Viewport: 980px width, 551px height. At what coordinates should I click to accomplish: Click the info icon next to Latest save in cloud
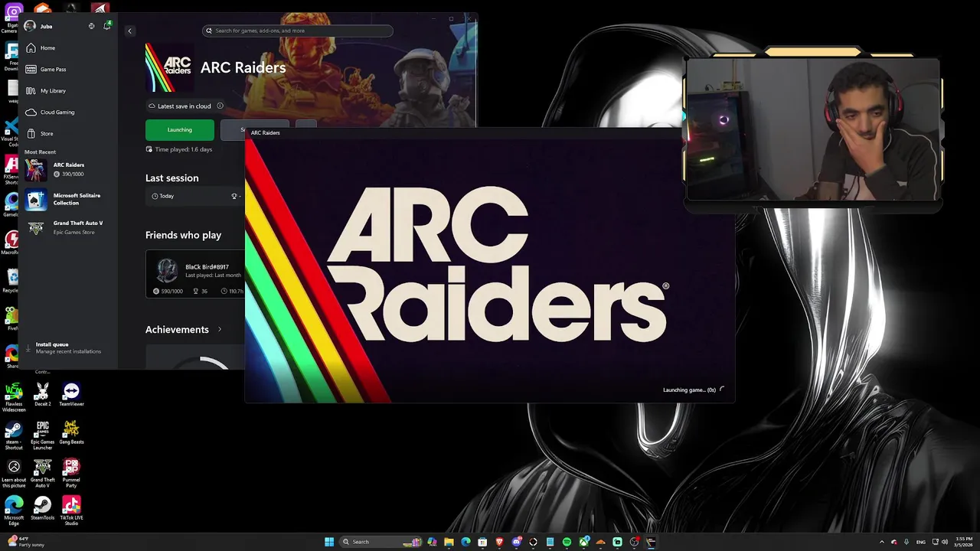click(220, 106)
